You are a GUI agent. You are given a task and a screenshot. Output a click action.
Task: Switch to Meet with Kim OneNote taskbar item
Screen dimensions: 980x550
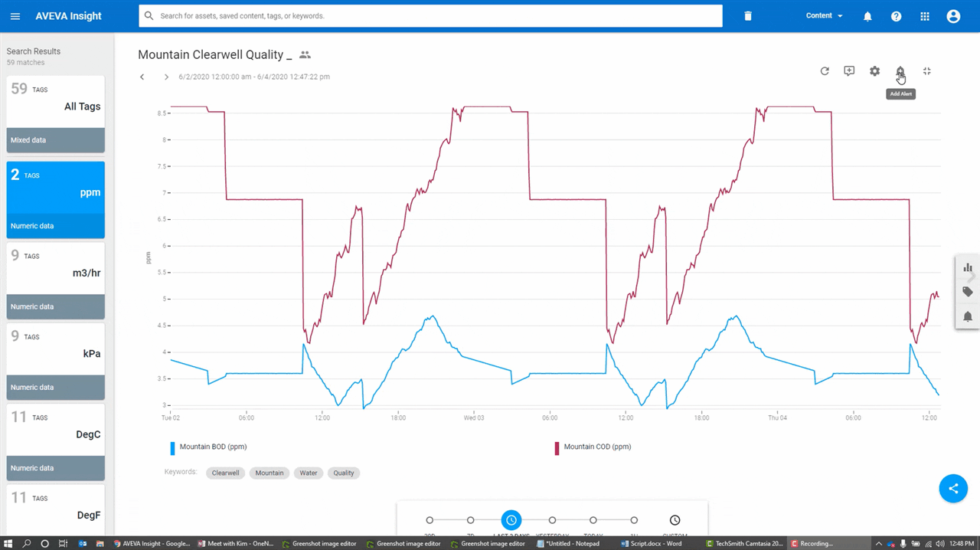tap(236, 543)
